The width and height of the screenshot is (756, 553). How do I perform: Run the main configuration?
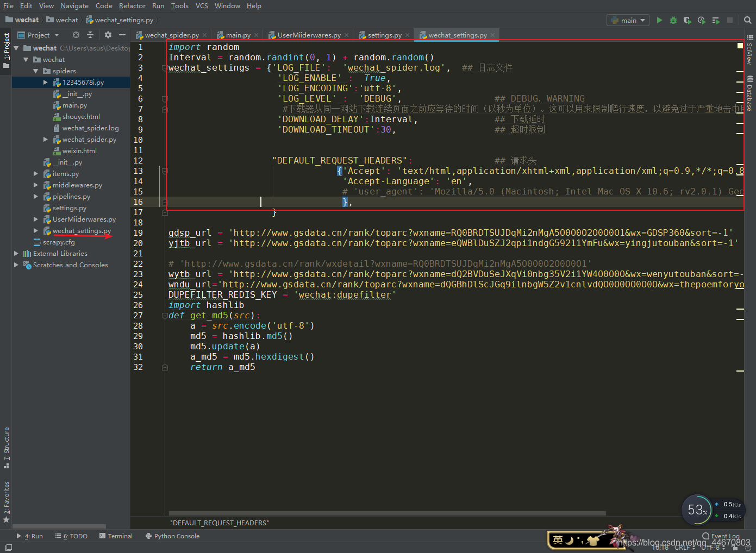point(659,20)
